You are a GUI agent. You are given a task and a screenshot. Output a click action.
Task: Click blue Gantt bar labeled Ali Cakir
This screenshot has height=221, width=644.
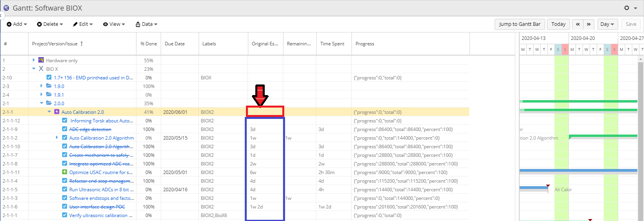[x=533, y=188]
